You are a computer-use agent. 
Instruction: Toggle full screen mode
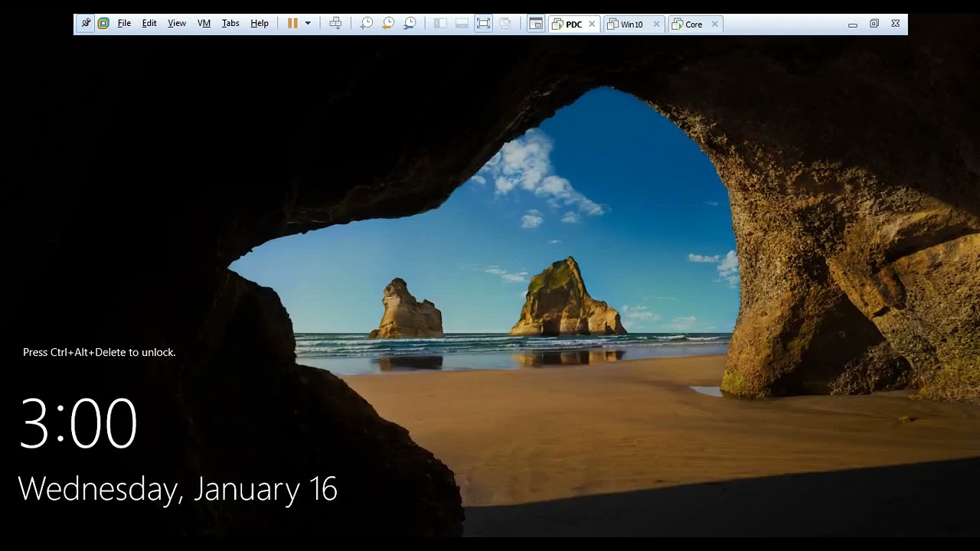coord(483,24)
